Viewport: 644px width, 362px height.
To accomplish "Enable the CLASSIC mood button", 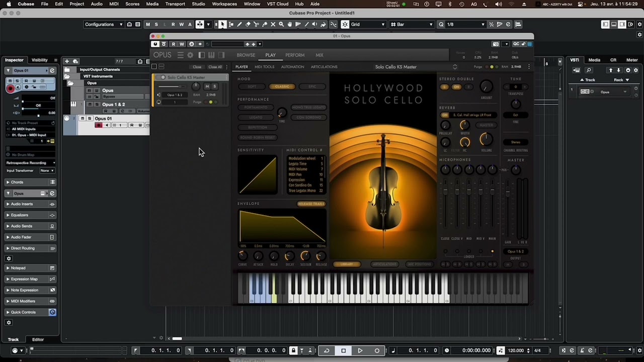I will point(282,86).
